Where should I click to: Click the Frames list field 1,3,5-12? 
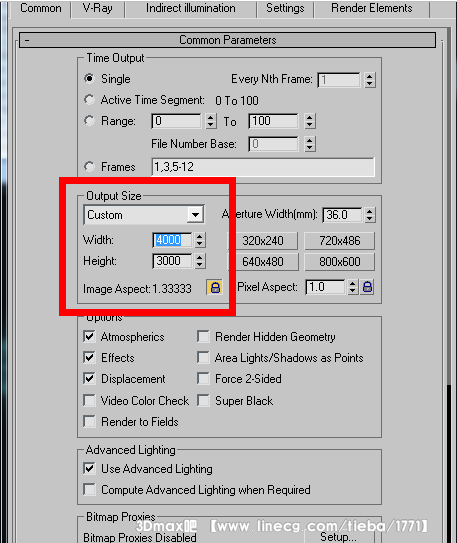[x=263, y=167]
